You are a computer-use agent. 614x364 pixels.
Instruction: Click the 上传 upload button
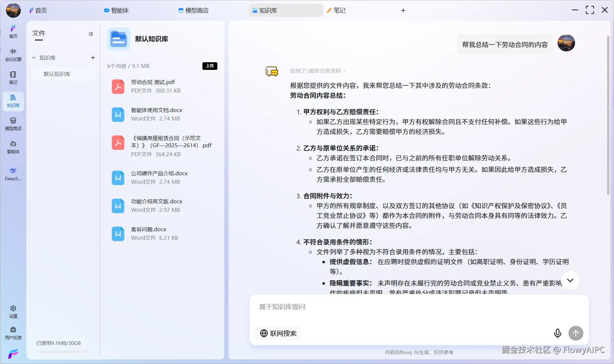pyautogui.click(x=210, y=66)
